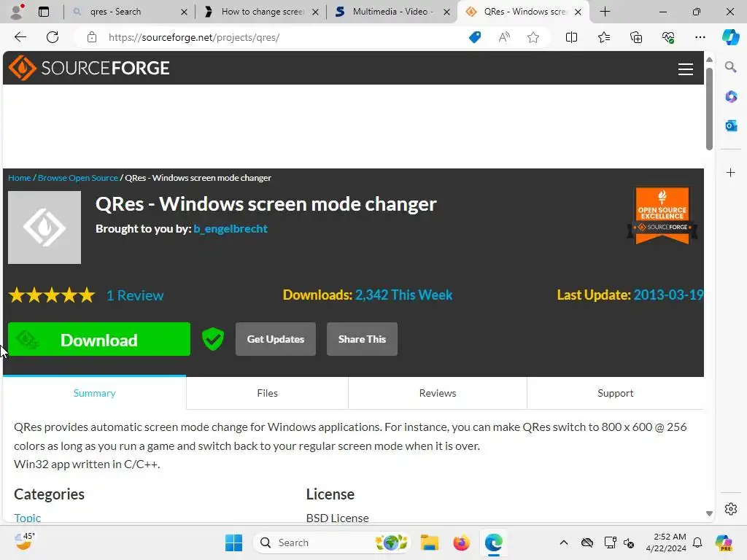Screen dimensions: 747x560
Task: Open b_engelbrecht author profile link
Action: (231, 228)
